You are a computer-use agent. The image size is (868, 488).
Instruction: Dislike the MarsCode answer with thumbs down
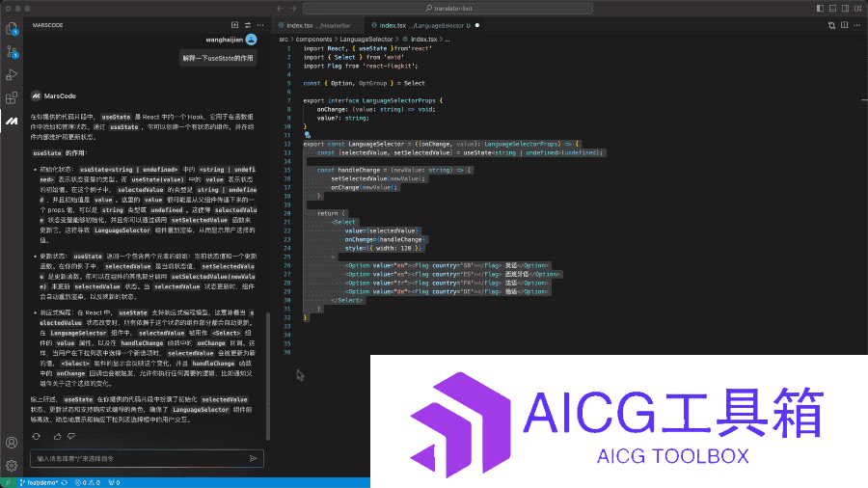71,436
